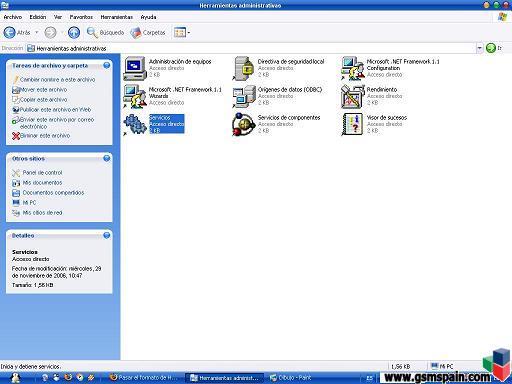The height and width of the screenshot is (384, 512).
Task: Click Publicar este archivo en Web
Action: pyautogui.click(x=55, y=110)
